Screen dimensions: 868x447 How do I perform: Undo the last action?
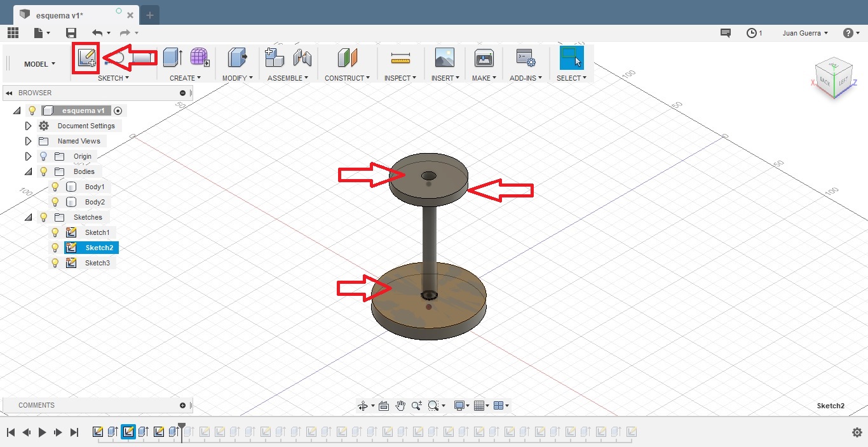pos(97,33)
